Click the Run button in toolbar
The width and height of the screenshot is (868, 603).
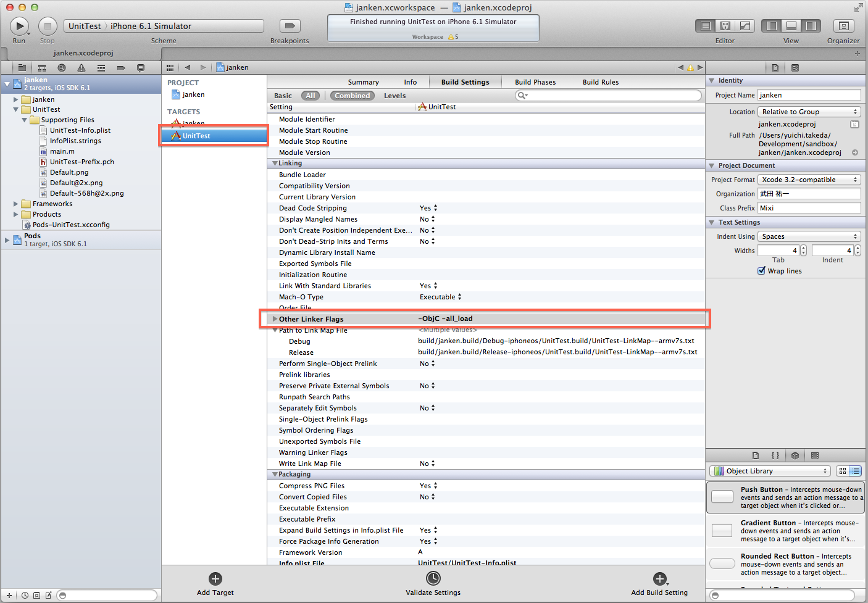(19, 26)
